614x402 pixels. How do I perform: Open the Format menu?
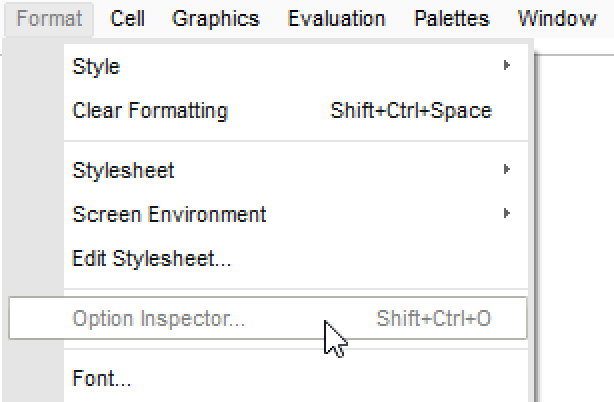coord(49,19)
